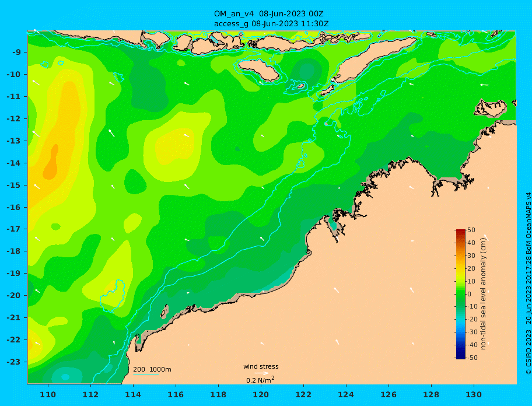The width and height of the screenshot is (532, 406).
Task: Click latitude axis label "-9"
Action: pos(17,52)
